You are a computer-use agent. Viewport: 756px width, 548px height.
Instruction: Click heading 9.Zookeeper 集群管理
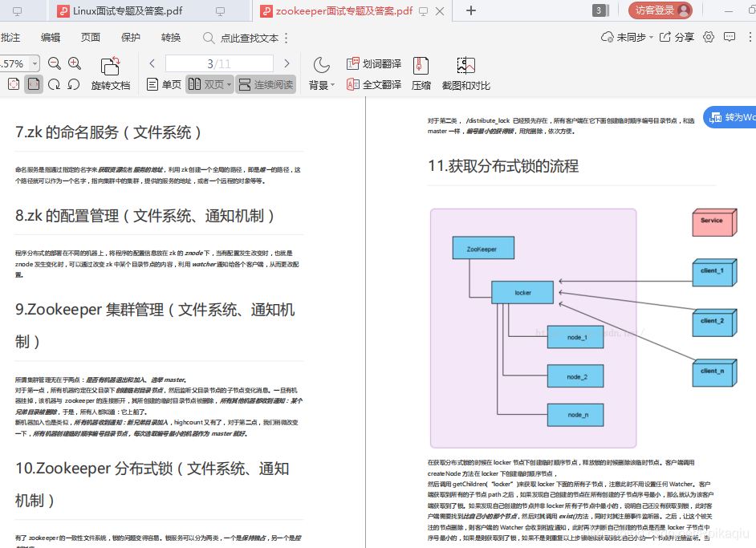pos(155,325)
